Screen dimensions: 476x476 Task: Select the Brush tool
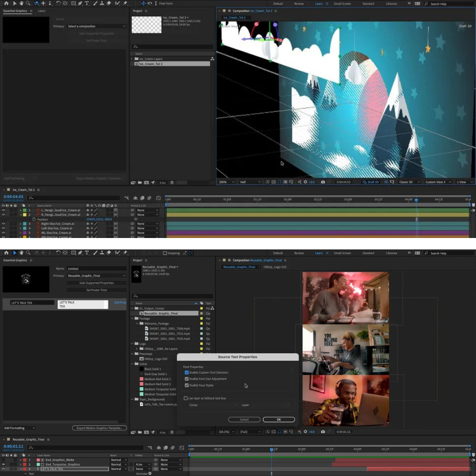[96, 253]
